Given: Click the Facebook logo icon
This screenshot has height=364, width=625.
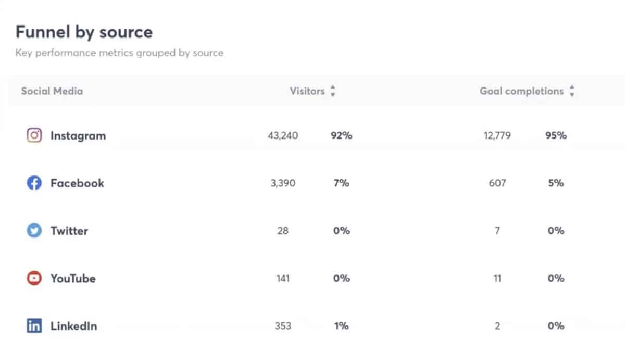Looking at the screenshot, I should pos(34,183).
